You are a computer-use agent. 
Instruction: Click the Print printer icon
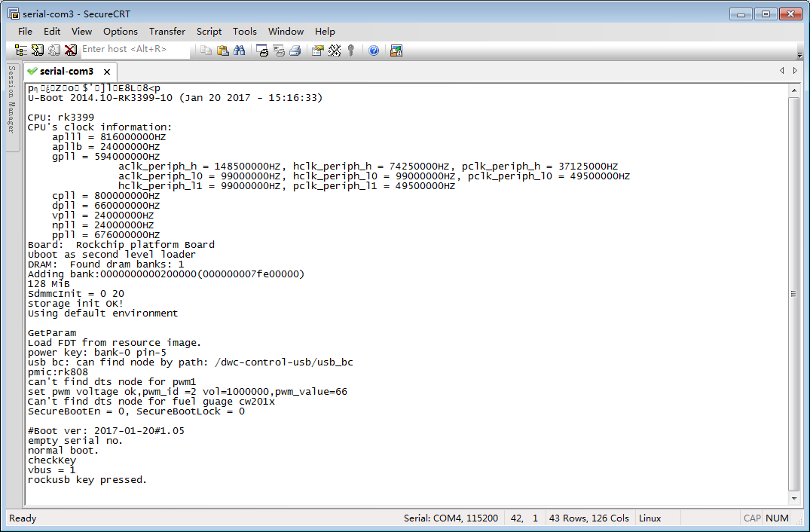[x=295, y=50]
